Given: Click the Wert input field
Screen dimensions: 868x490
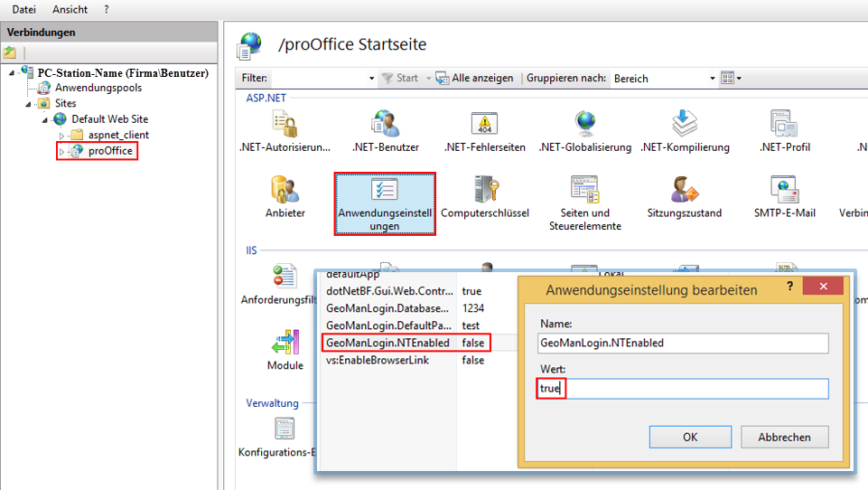Looking at the screenshot, I should [682, 389].
